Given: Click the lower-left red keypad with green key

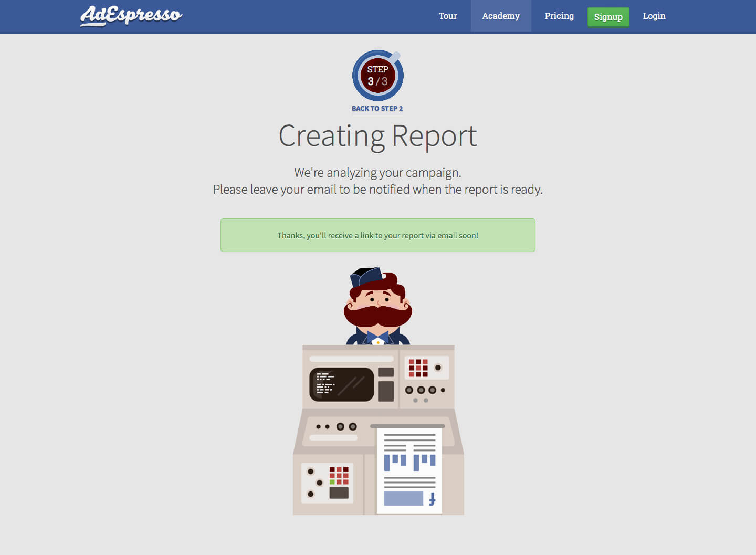Looking at the screenshot, I should pyautogui.click(x=339, y=476).
